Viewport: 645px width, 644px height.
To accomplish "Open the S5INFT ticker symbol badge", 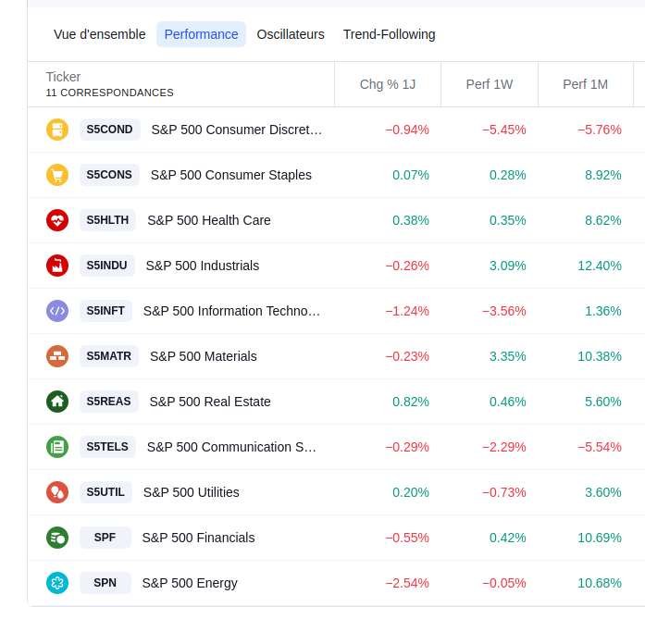I will pyautogui.click(x=105, y=311).
